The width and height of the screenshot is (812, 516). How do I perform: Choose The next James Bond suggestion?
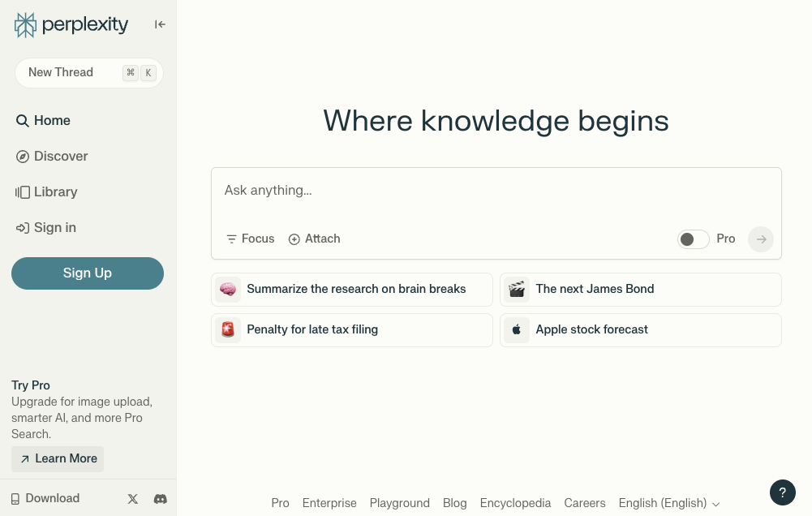(x=641, y=290)
